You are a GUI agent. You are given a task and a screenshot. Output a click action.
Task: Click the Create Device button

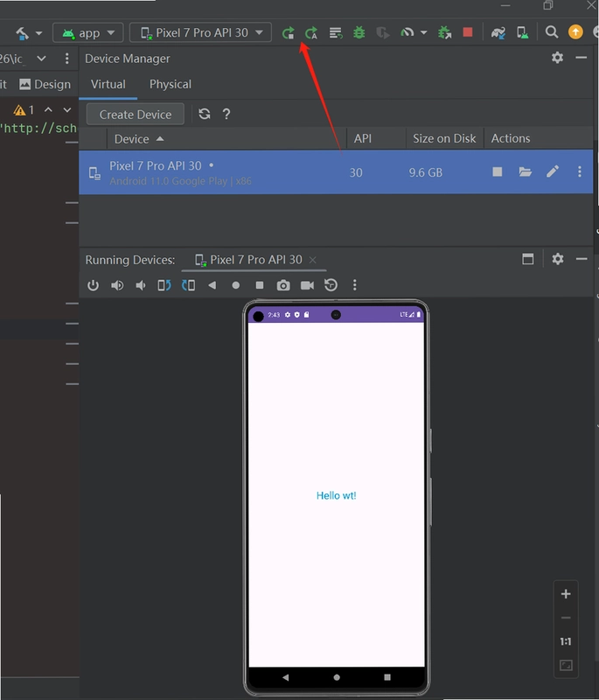pyautogui.click(x=136, y=115)
